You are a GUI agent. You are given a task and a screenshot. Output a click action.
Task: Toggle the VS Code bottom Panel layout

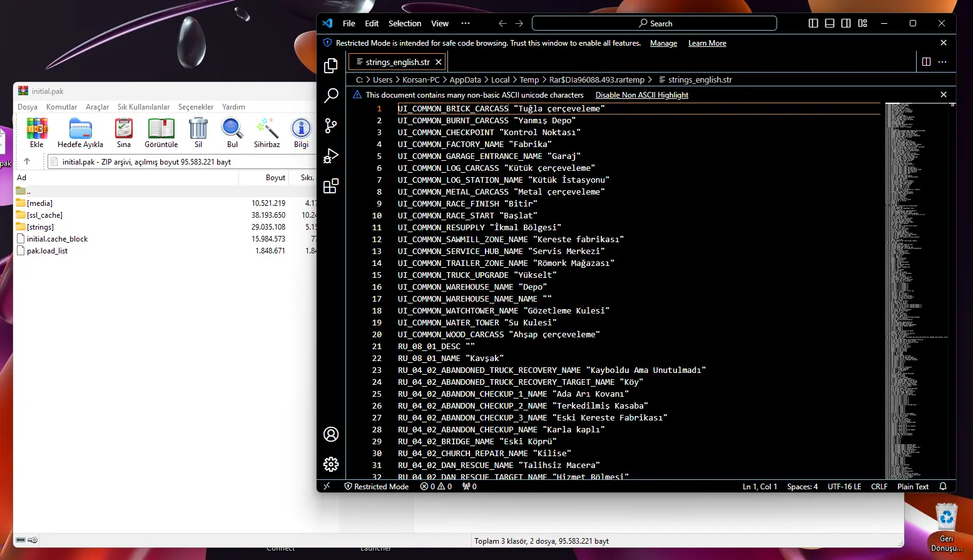point(830,23)
